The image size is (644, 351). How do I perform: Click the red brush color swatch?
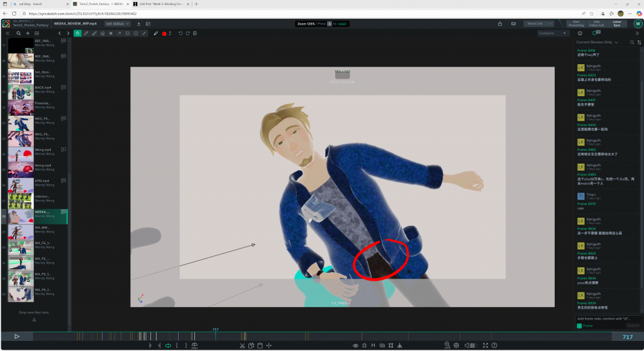coord(164,33)
